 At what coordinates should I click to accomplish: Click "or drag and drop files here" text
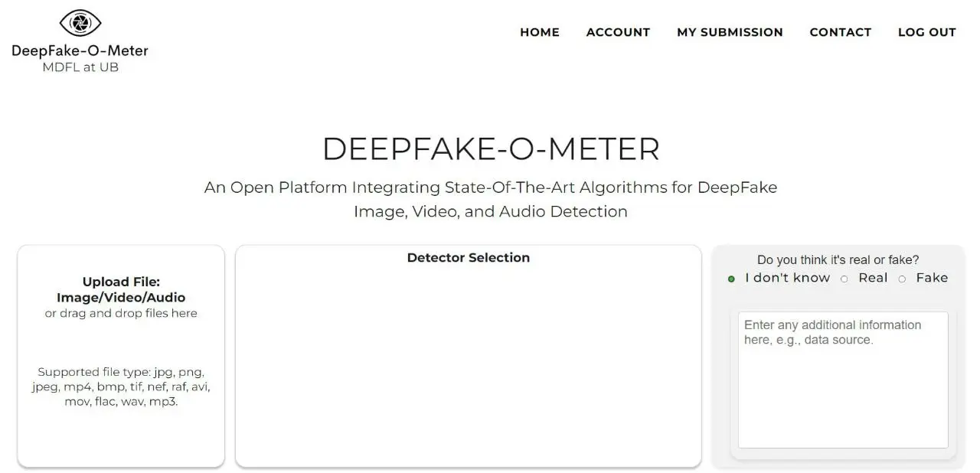(120, 313)
